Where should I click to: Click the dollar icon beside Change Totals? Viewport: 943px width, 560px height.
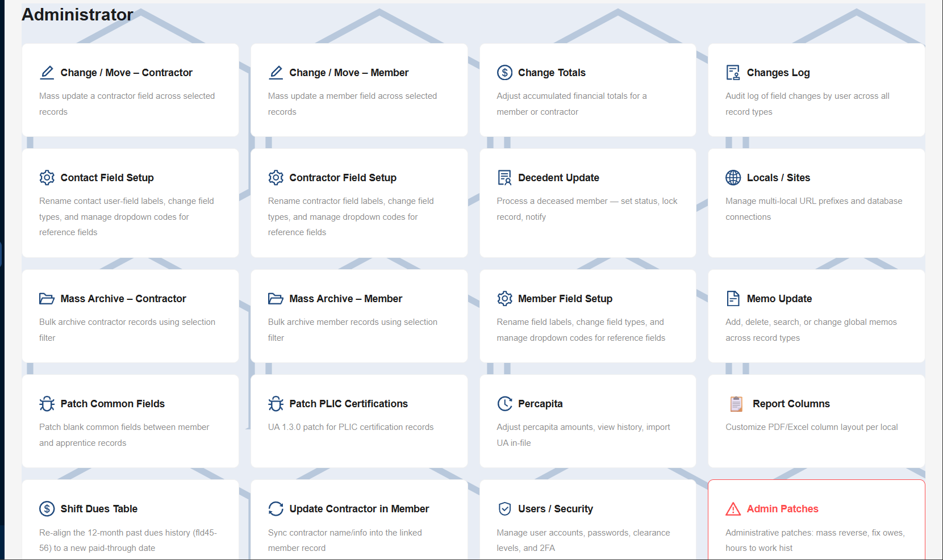pyautogui.click(x=504, y=73)
